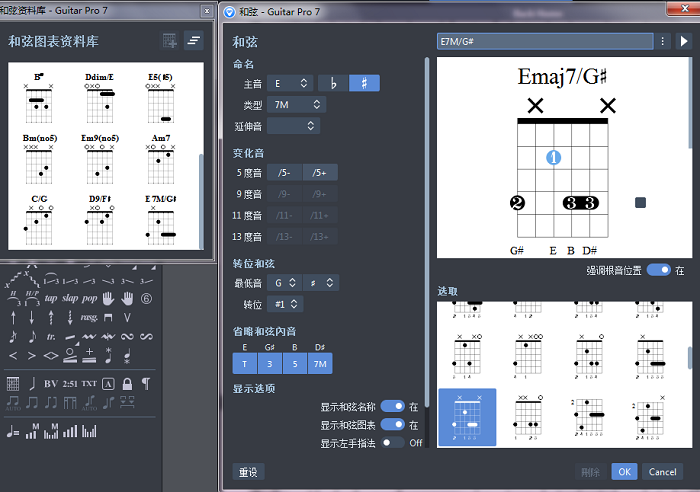
Task: Open the 主音 root note E dropdown
Action: pyautogui.click(x=290, y=83)
